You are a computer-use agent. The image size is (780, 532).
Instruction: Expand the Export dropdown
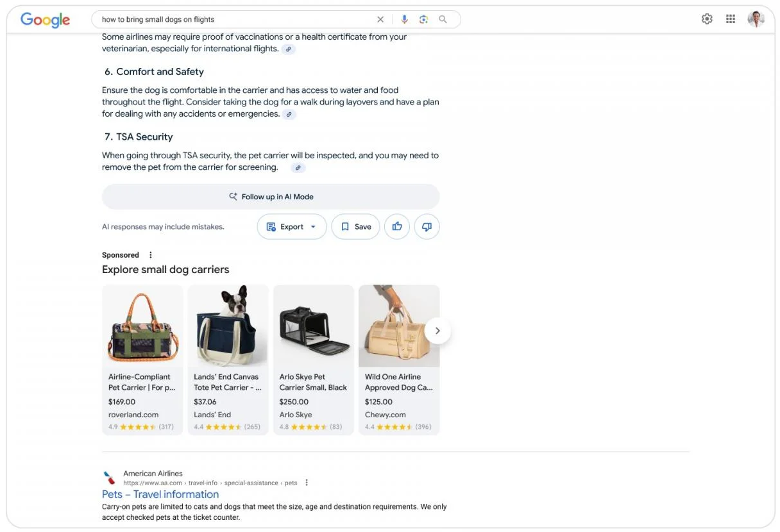(x=292, y=226)
